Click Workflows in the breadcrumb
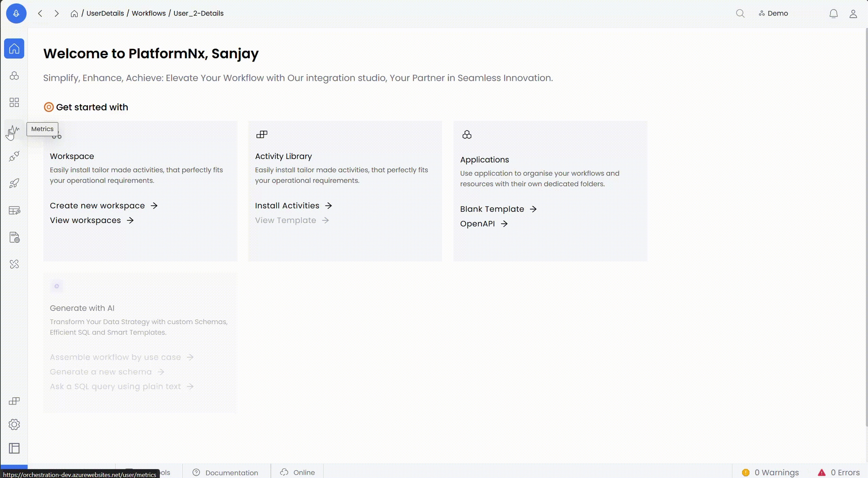The height and width of the screenshot is (478, 868). 148,14
